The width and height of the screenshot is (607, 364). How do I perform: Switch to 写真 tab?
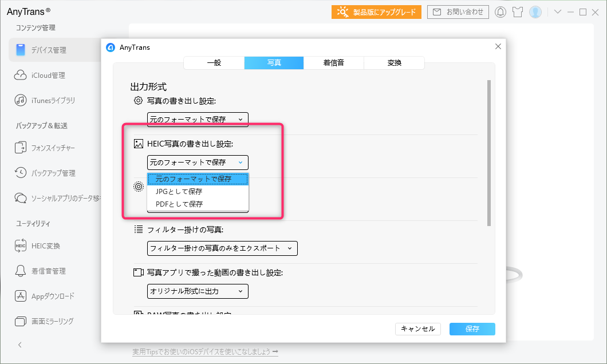(x=274, y=62)
